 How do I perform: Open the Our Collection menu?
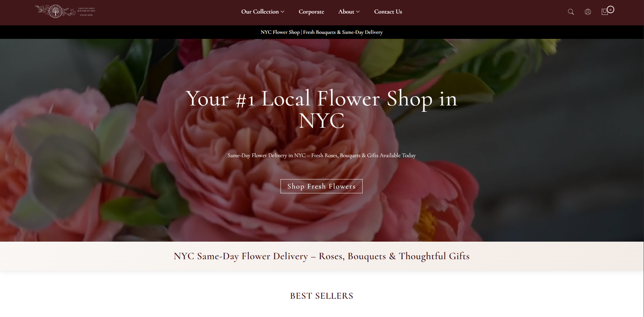(260, 12)
